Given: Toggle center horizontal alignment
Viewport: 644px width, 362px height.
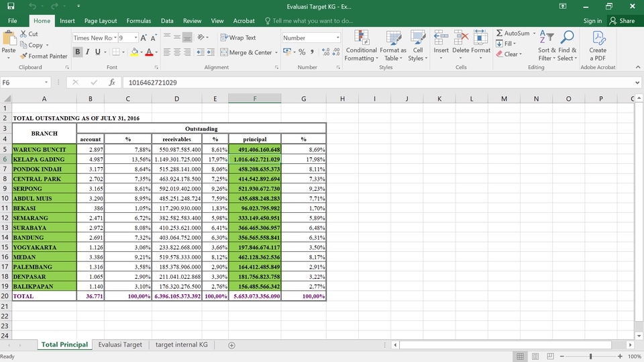Looking at the screenshot, I should click(177, 52).
